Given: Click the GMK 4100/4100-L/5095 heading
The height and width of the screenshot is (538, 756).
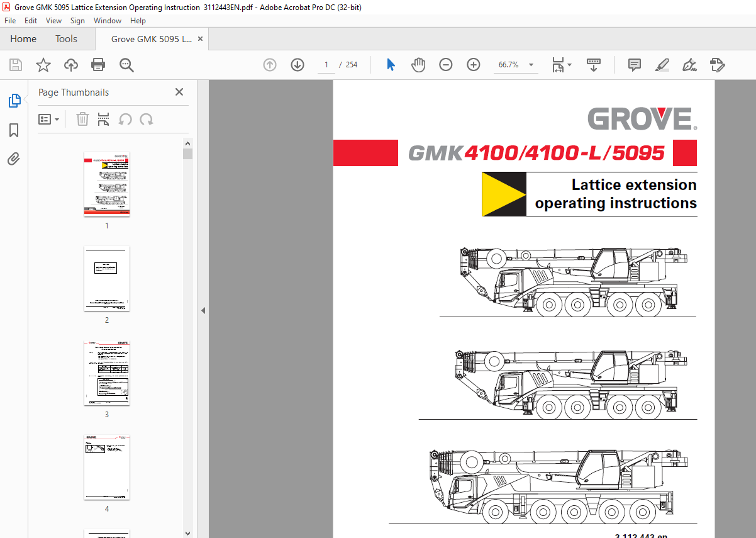Looking at the screenshot, I should tap(536, 153).
